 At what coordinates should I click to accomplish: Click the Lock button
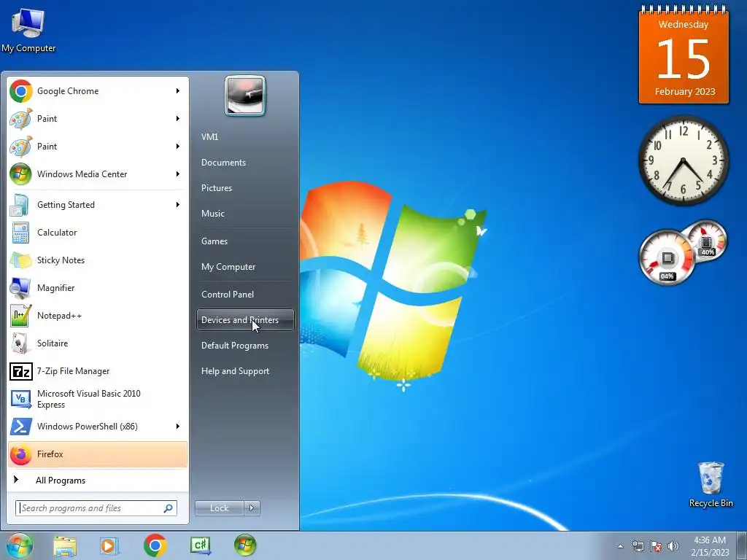point(220,508)
